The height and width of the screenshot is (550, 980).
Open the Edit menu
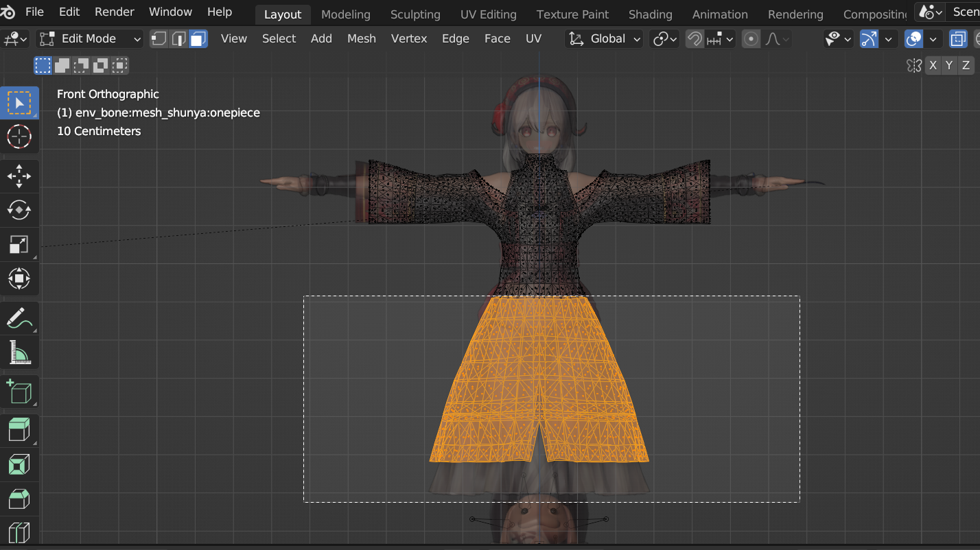69,12
